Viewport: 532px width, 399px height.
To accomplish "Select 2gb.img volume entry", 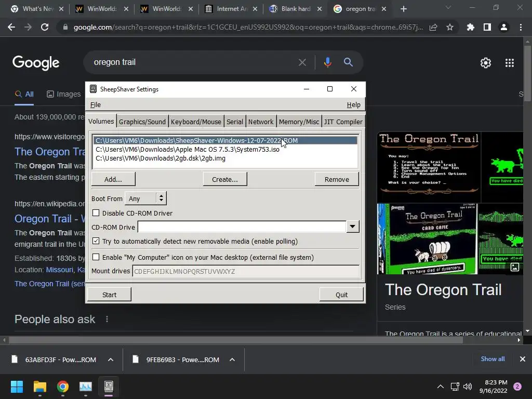I will (225, 158).
